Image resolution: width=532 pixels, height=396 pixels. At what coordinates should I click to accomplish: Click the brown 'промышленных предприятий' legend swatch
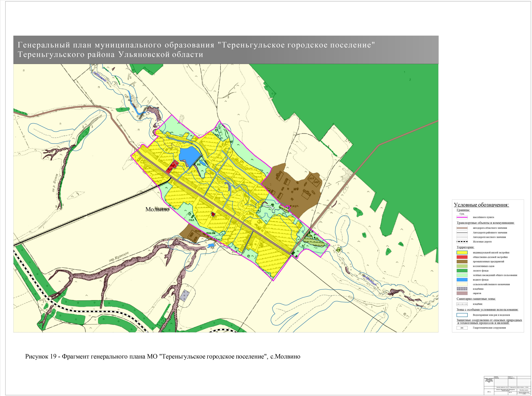pyautogui.click(x=462, y=262)
